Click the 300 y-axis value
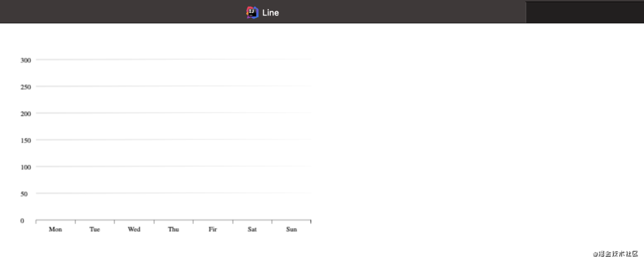The image size is (644, 262). tap(26, 60)
